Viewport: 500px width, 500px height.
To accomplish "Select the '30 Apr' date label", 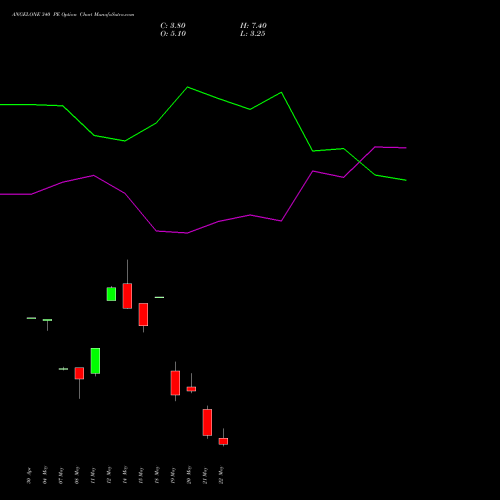I will 29,476.
